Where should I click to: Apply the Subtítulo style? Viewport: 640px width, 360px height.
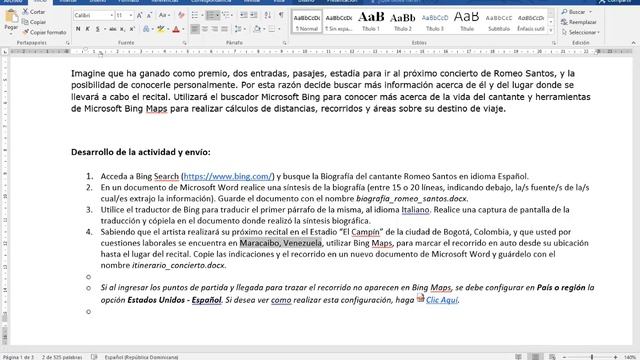click(499, 22)
